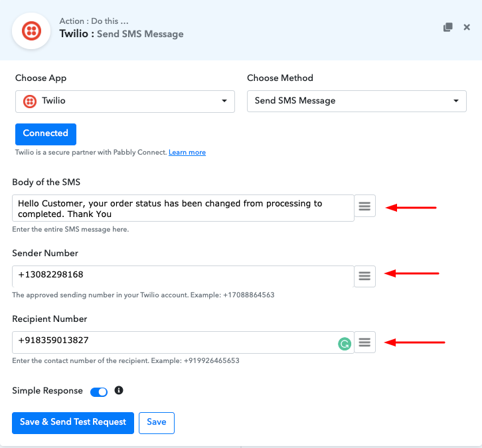
Task: Click the hint 'Enter the entire SMS message here.'
Action: 70,229
